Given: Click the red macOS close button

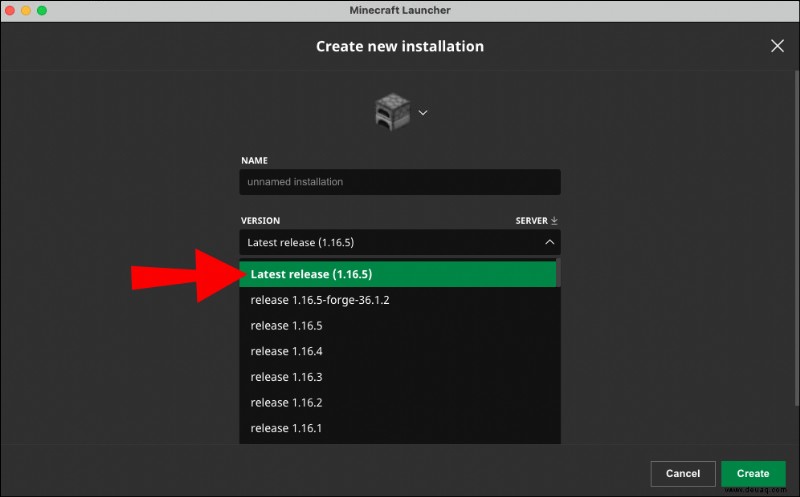Looking at the screenshot, I should pos(10,10).
